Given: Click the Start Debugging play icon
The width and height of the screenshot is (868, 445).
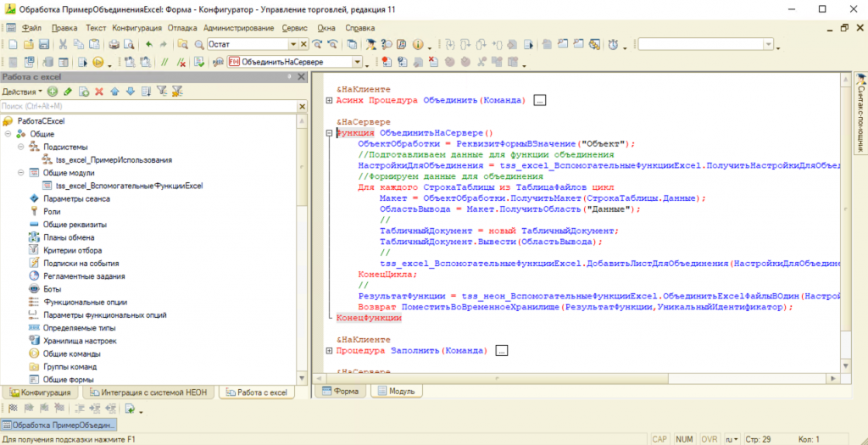Looking at the screenshot, I should [x=97, y=62].
